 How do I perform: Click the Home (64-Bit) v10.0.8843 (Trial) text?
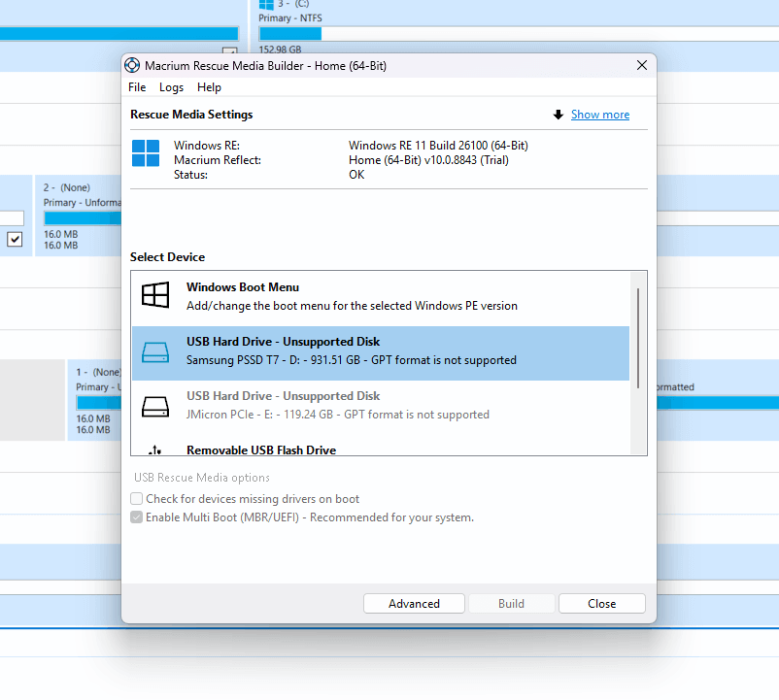click(428, 160)
